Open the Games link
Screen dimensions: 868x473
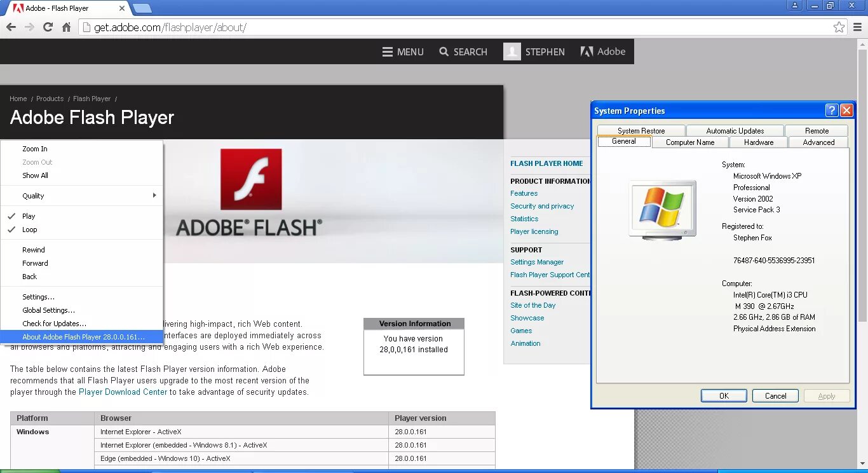point(521,331)
